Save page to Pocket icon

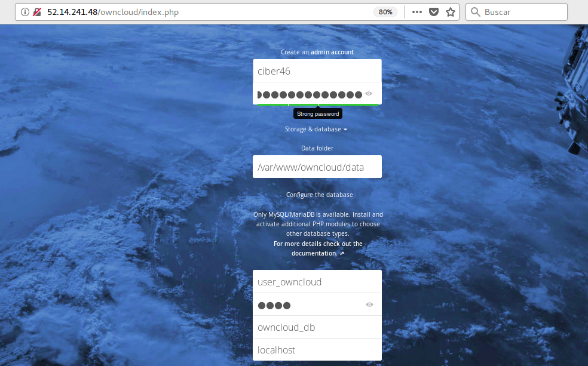[434, 12]
